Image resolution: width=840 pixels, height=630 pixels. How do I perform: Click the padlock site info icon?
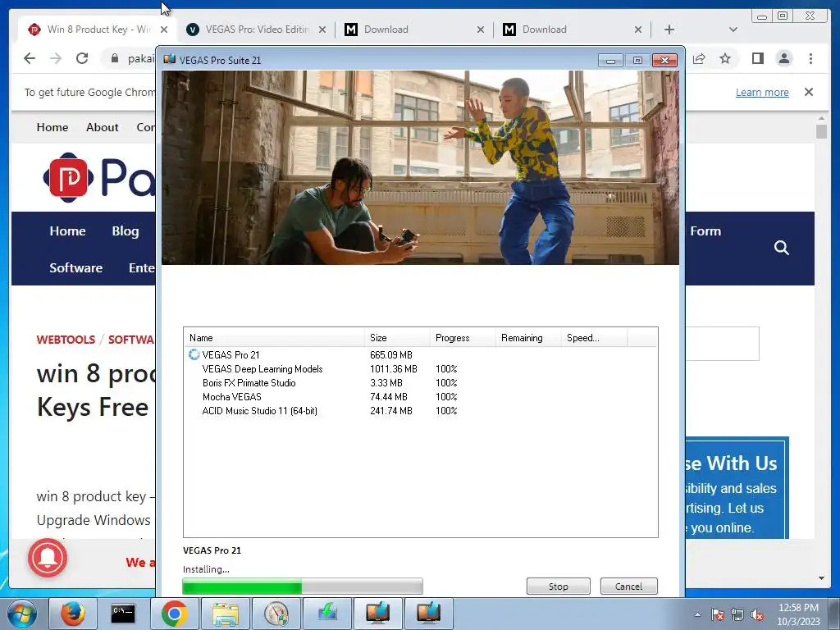(114, 58)
